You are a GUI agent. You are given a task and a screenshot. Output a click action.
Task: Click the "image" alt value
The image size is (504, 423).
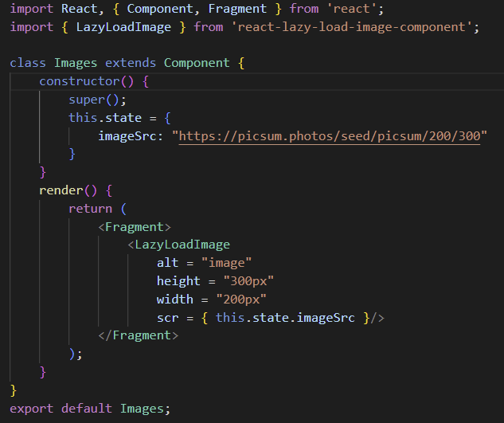[226, 263]
